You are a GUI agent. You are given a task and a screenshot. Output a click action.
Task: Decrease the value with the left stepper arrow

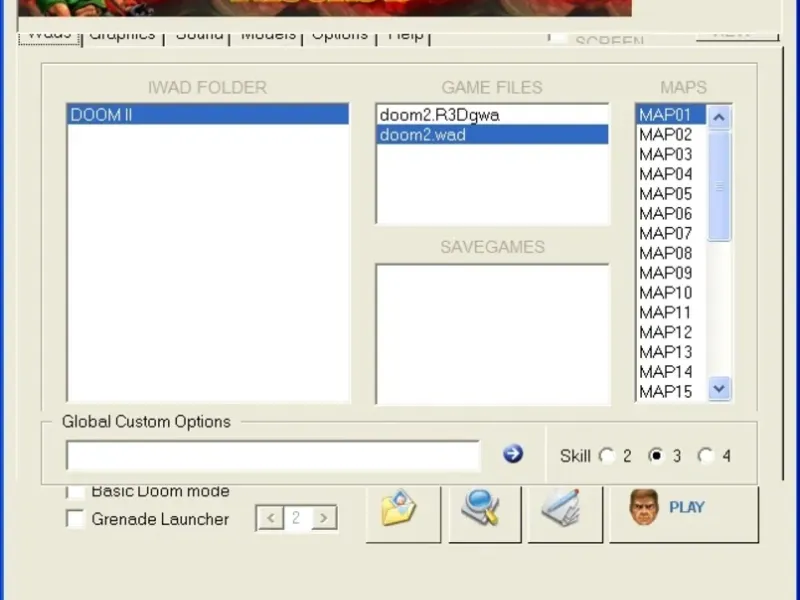[x=270, y=518]
